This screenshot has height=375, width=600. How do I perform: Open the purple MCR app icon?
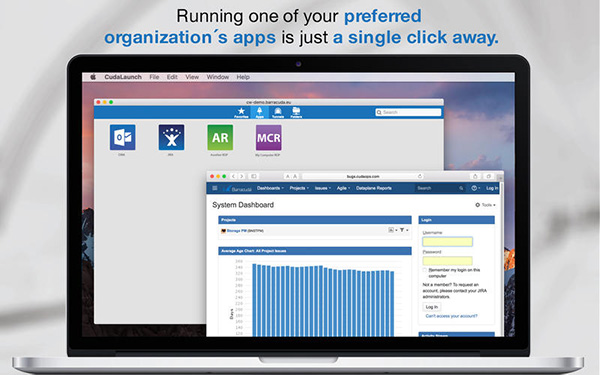pos(269,138)
